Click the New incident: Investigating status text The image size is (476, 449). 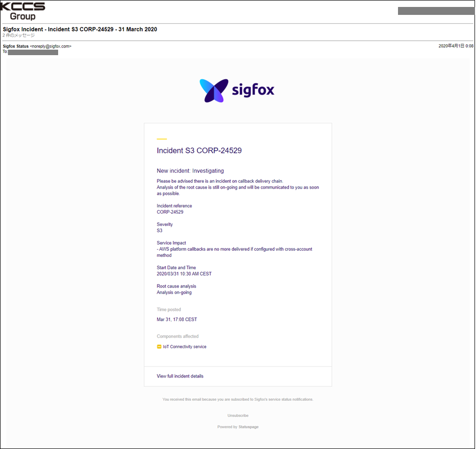(190, 171)
